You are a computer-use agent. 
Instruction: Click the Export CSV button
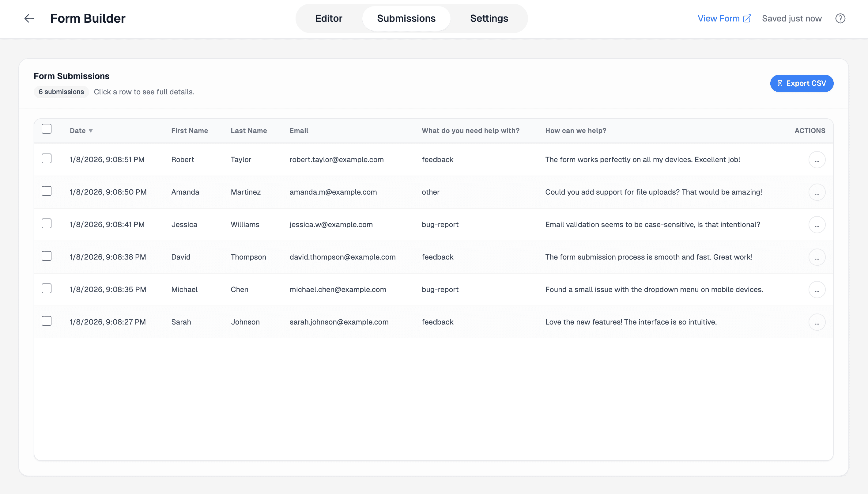click(802, 83)
